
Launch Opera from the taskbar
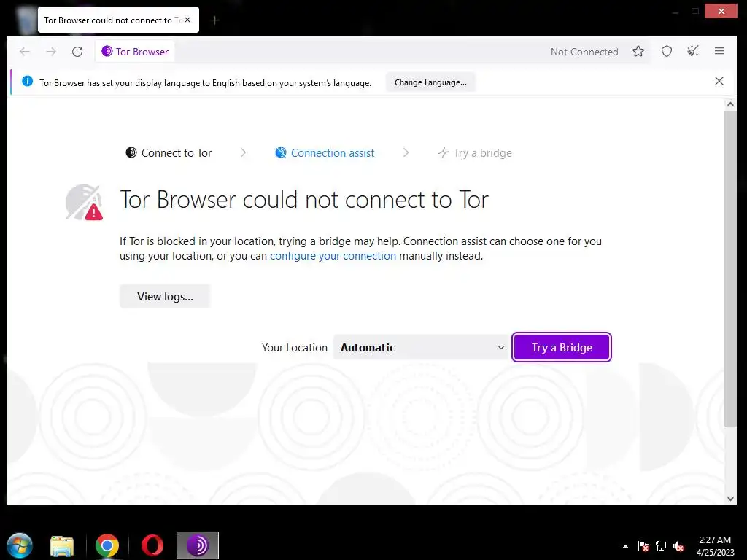coord(152,545)
